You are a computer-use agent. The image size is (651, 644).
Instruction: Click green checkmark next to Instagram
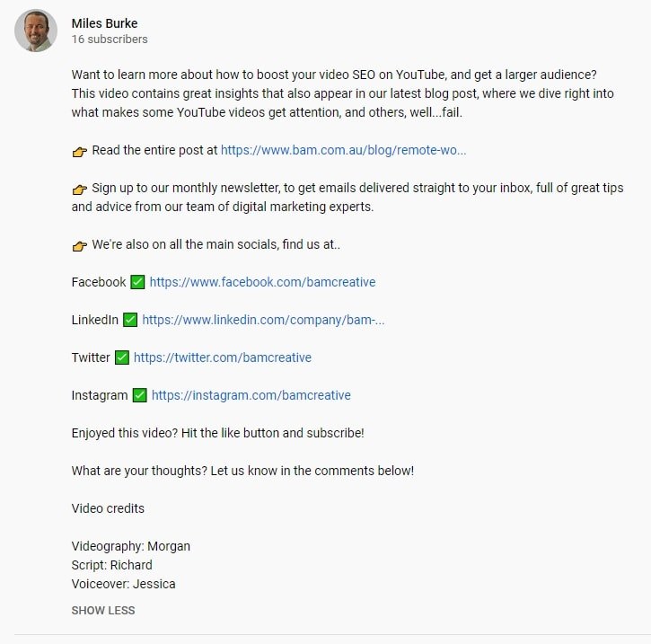click(x=139, y=395)
